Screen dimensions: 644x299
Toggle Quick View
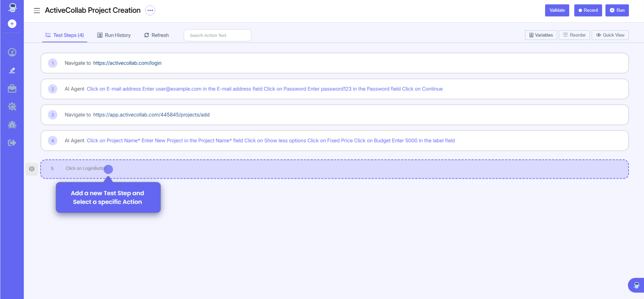tap(610, 35)
